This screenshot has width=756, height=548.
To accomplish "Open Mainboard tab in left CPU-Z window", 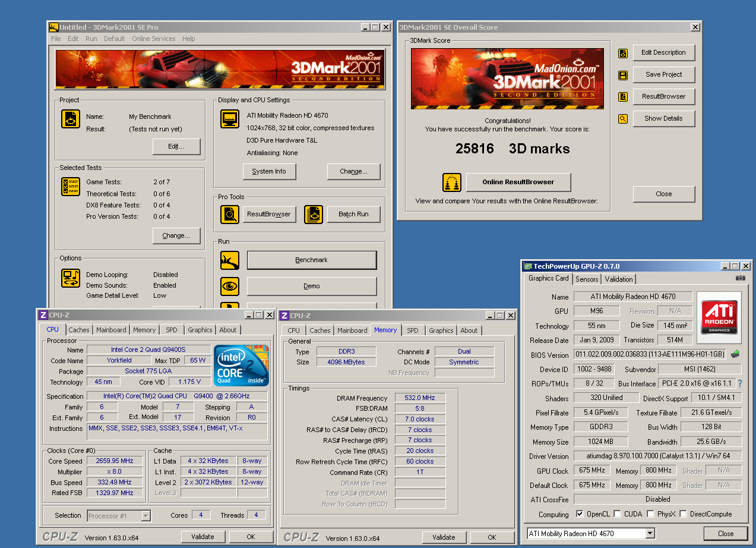I will pos(111,330).
